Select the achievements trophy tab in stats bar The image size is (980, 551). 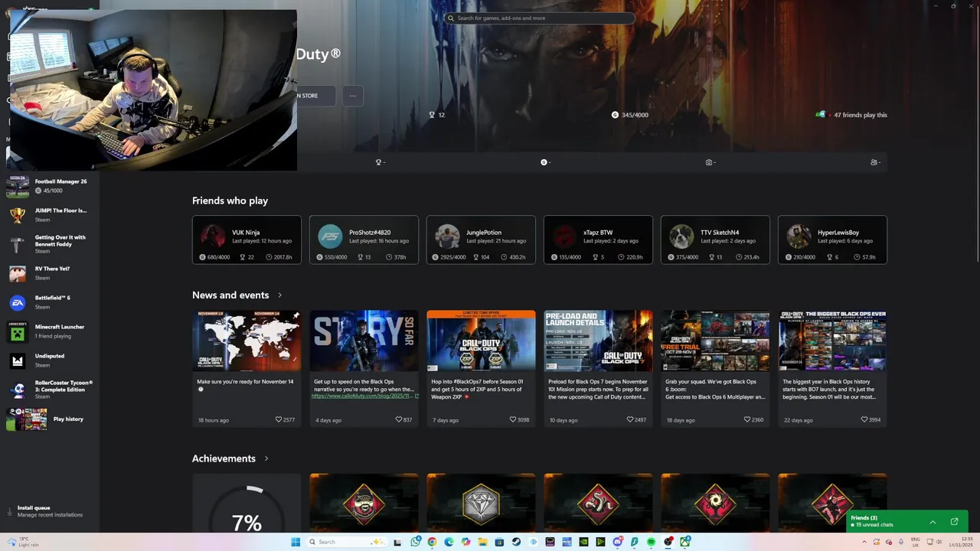pos(379,162)
